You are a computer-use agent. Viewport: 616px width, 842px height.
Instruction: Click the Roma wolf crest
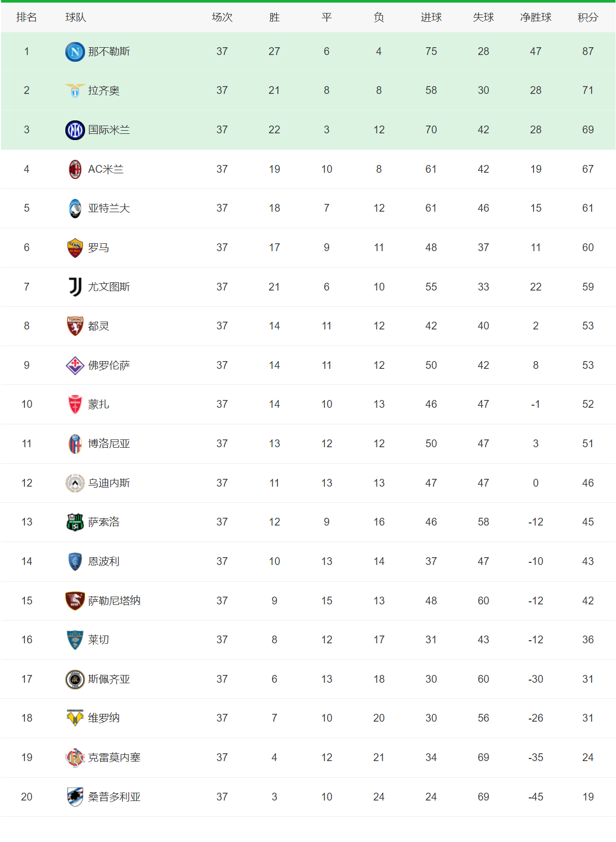pos(75,247)
